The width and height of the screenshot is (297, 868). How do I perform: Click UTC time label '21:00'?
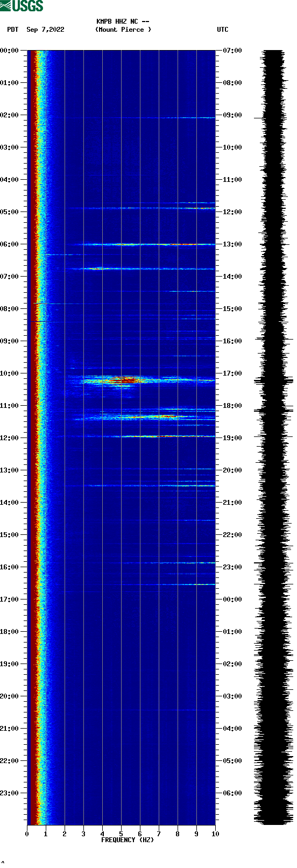(232, 503)
